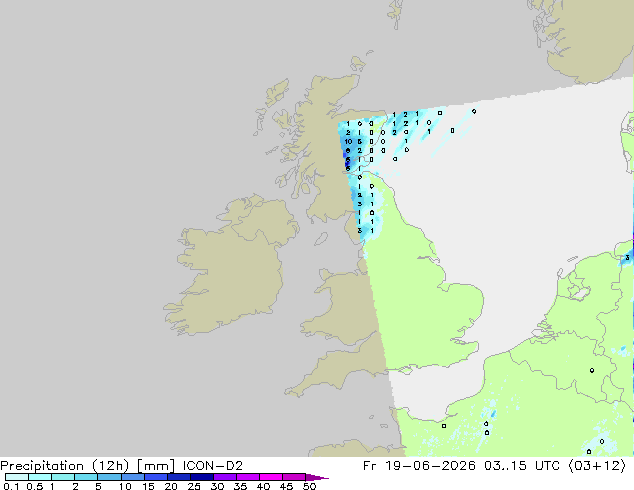
Task: Click the 30–35 mm purple legend swatch
Action: pyautogui.click(x=224, y=477)
